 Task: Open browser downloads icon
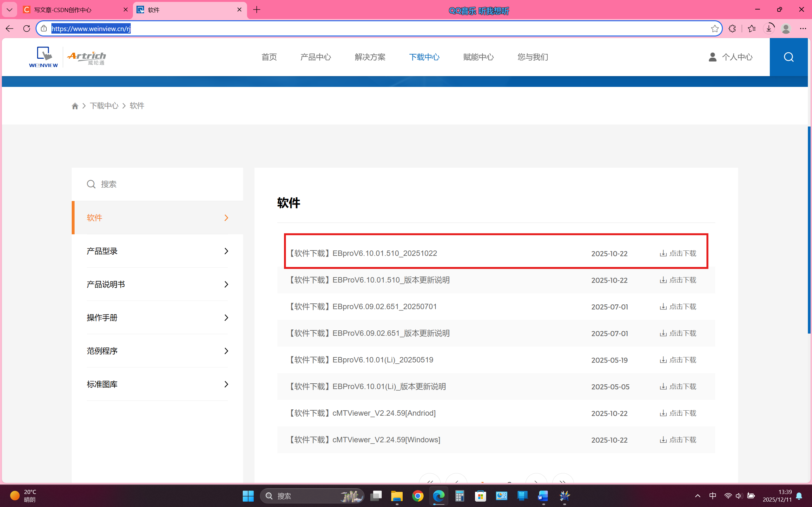[x=769, y=29]
